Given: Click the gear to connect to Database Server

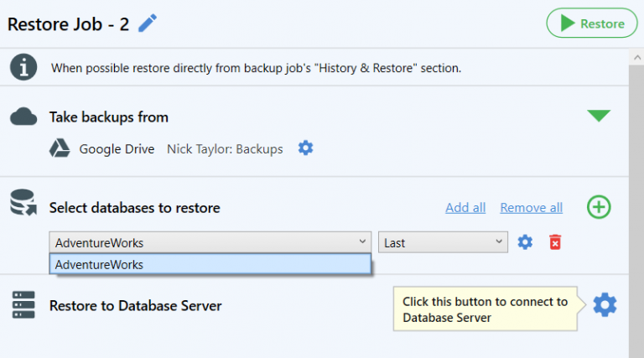Looking at the screenshot, I should click(605, 304).
